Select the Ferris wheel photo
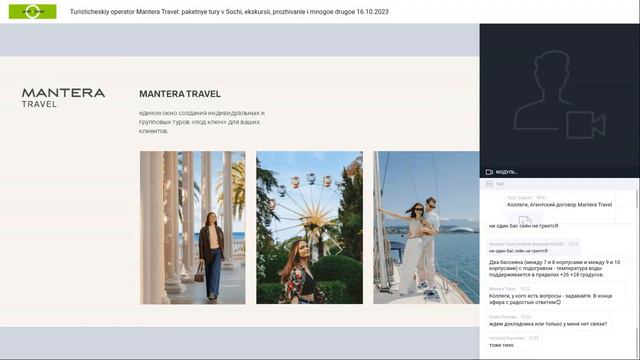This screenshot has width=640, height=360. (309, 228)
